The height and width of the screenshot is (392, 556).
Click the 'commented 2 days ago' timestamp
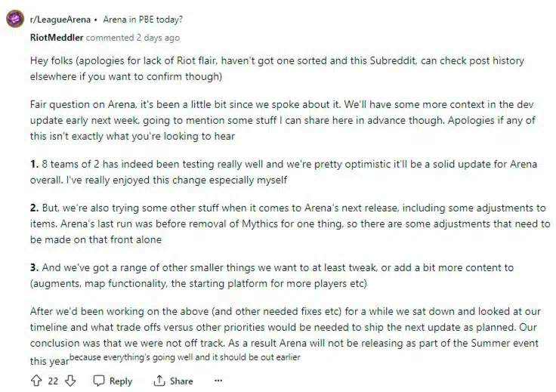[x=133, y=38]
